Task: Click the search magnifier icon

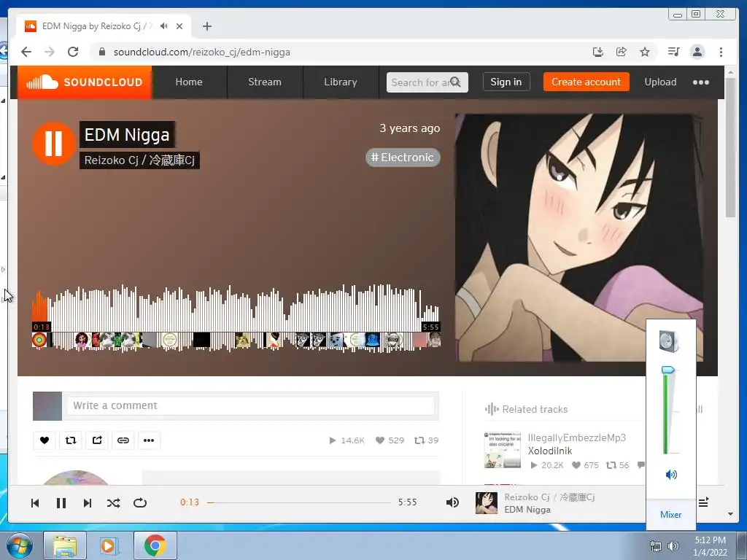Action: 455,82
